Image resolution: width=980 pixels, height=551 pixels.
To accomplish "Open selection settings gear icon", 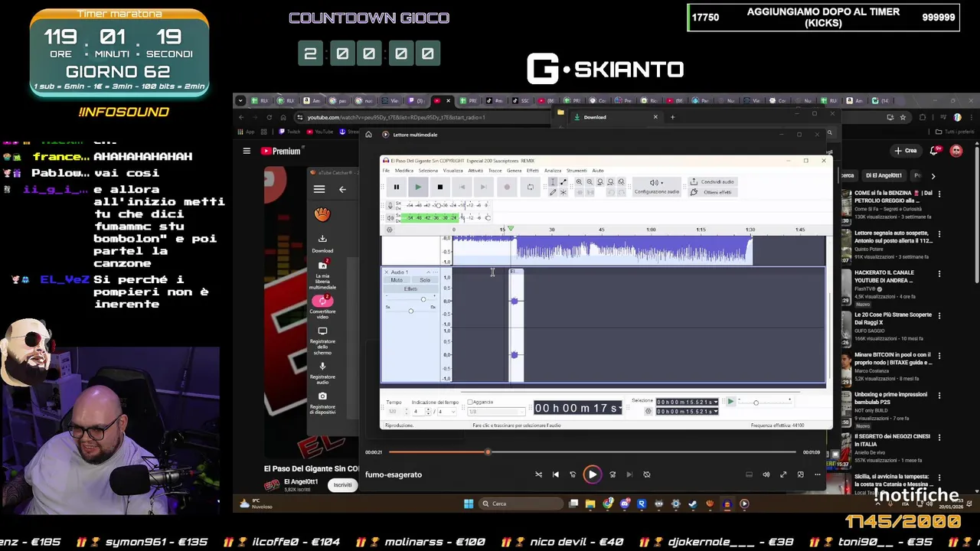I will (x=648, y=412).
